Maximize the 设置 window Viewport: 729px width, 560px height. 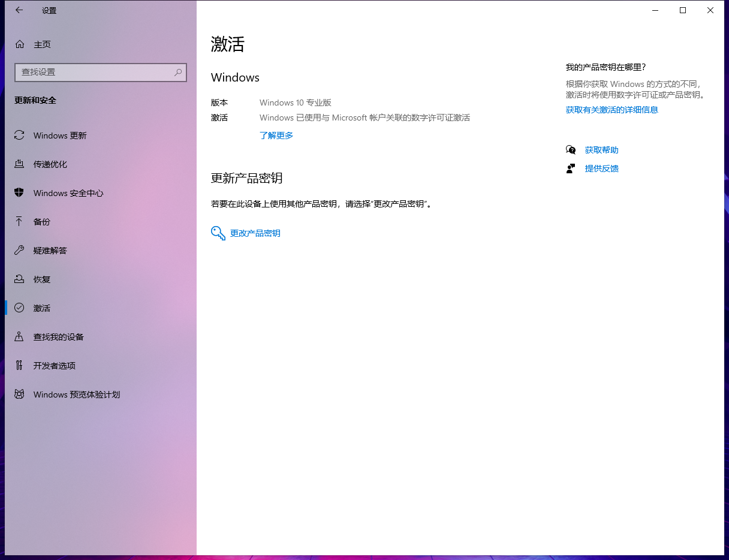683,10
